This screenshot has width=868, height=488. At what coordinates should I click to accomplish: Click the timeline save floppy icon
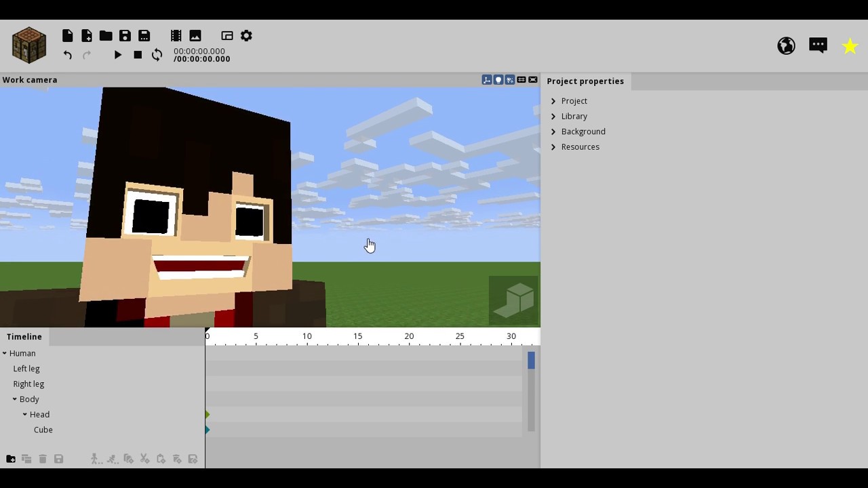tap(59, 459)
